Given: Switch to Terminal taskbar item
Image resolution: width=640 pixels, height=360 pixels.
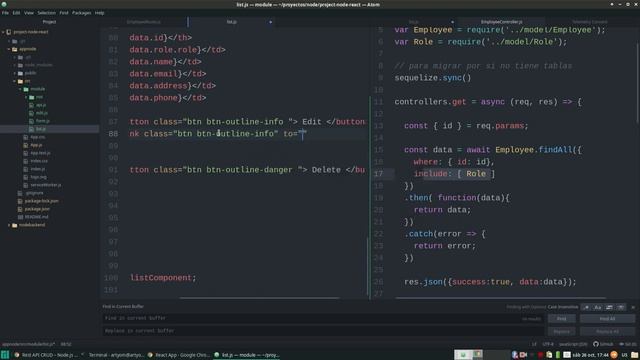Looking at the screenshot, I should pos(113,355).
